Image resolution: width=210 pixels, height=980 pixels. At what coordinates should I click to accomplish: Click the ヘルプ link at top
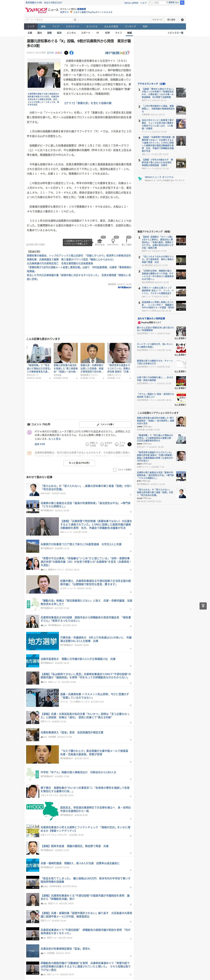(143, 3)
